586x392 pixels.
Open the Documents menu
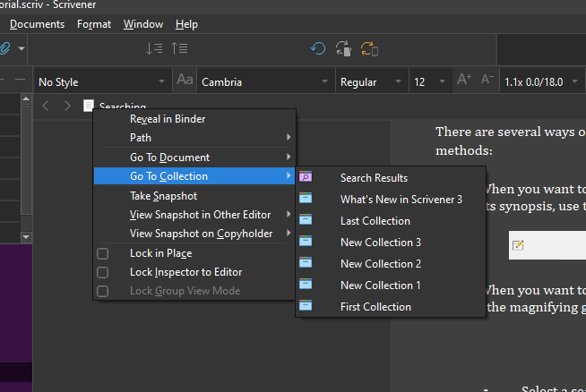pos(37,24)
